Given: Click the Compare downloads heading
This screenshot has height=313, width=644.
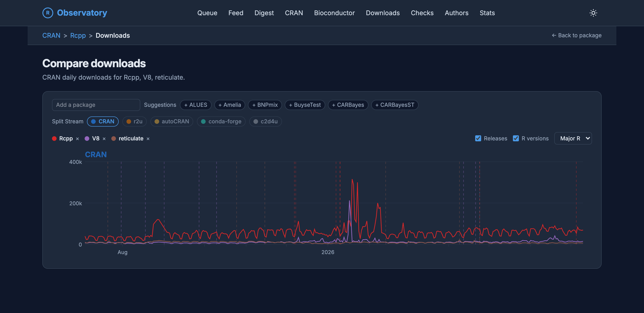Looking at the screenshot, I should point(94,63).
